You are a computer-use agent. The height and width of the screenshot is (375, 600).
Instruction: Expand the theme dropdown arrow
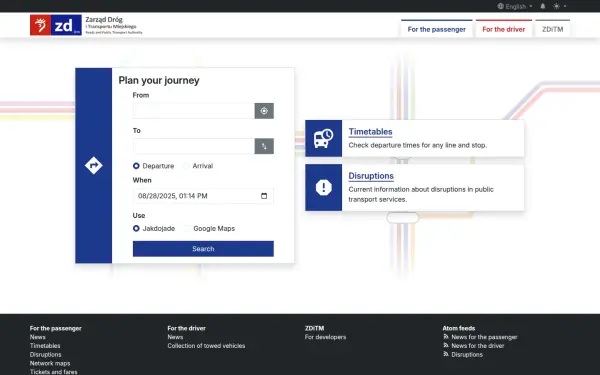click(x=565, y=6)
